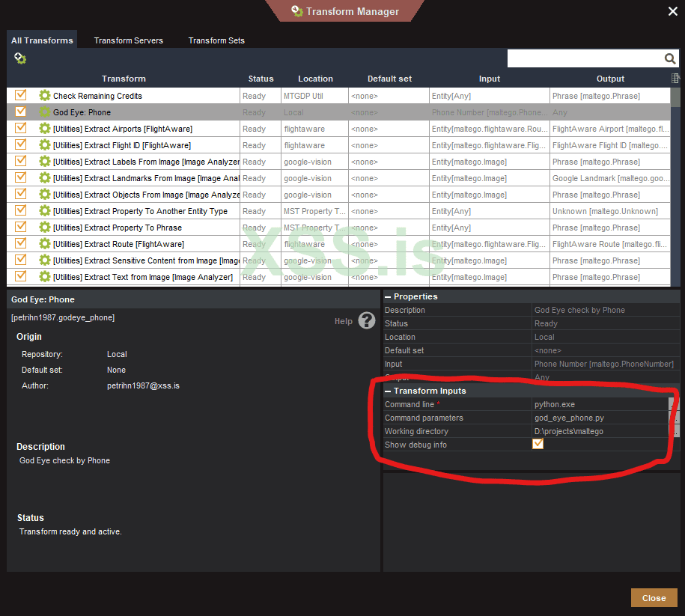Open Working directory browse button
This screenshot has width=685, height=616.
pyautogui.click(x=674, y=431)
